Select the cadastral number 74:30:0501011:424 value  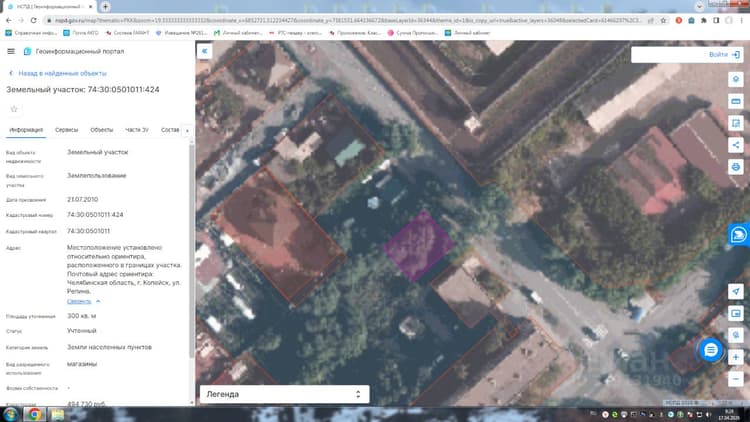[95, 214]
